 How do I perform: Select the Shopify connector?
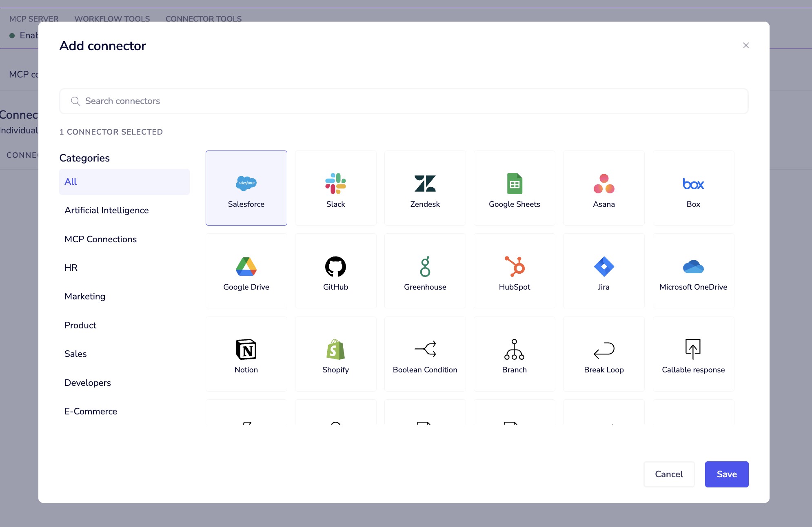335,353
